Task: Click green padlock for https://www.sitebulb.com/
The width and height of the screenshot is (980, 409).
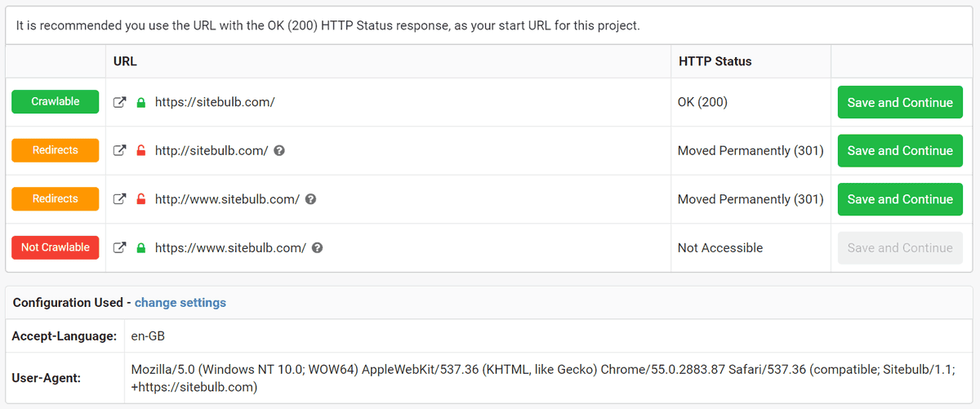Action: click(x=140, y=248)
